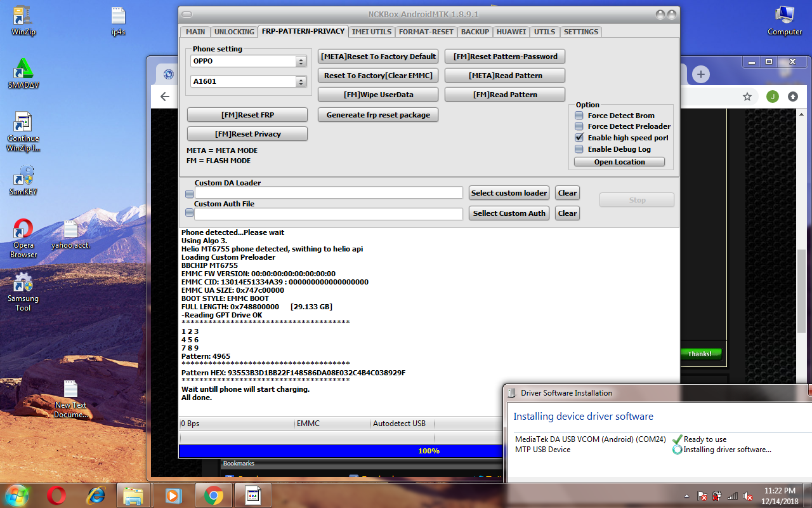The height and width of the screenshot is (508, 812).
Task: Open Chrome profile avatar J
Action: [772, 97]
